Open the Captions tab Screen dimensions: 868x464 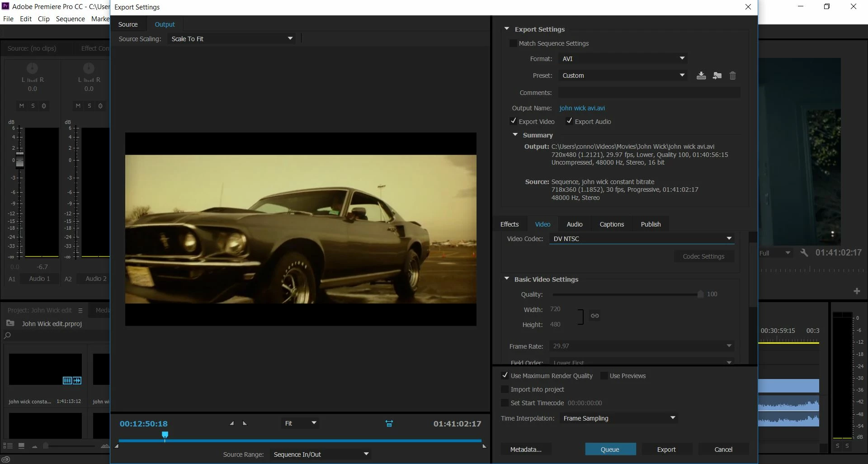coord(612,224)
